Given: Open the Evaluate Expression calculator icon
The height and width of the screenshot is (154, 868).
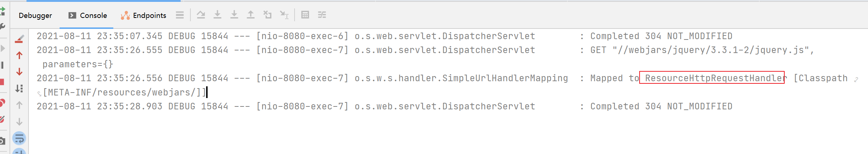Looking at the screenshot, I should 305,15.
